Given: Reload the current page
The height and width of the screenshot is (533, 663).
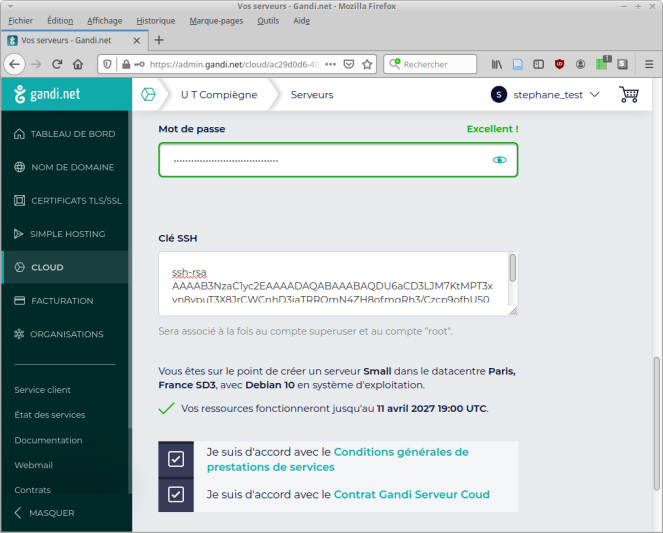Looking at the screenshot, I should point(57,64).
